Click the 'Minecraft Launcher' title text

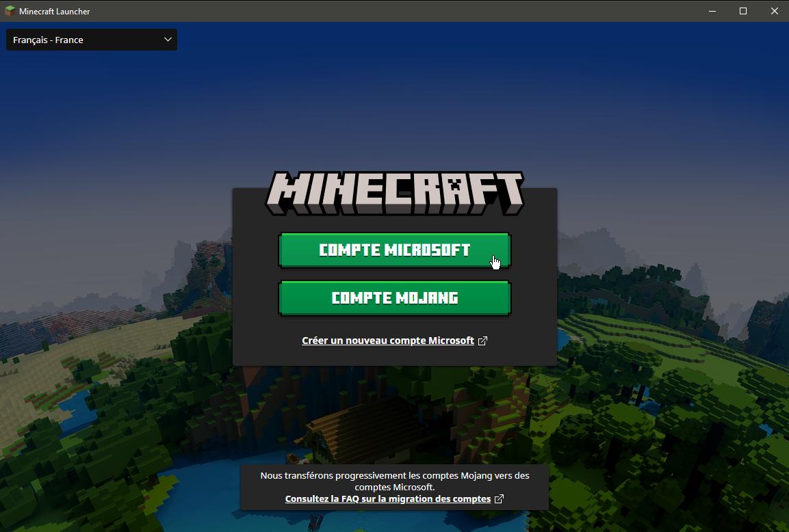(x=54, y=11)
